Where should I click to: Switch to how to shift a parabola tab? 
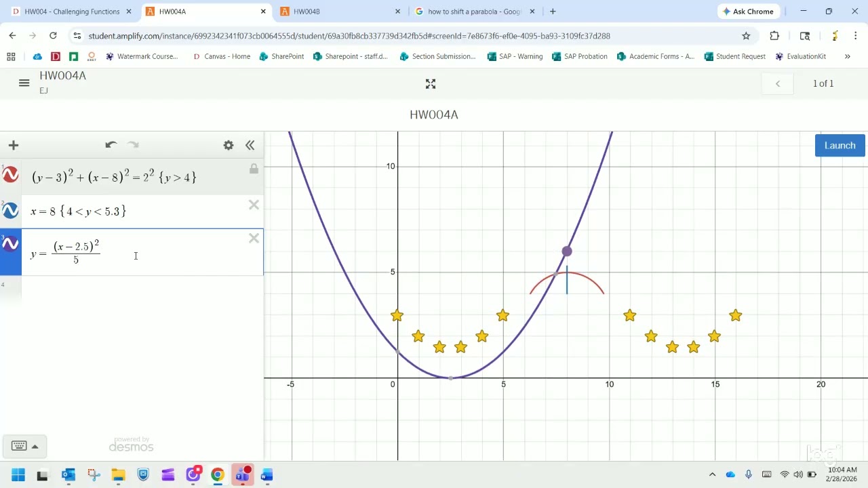(475, 12)
